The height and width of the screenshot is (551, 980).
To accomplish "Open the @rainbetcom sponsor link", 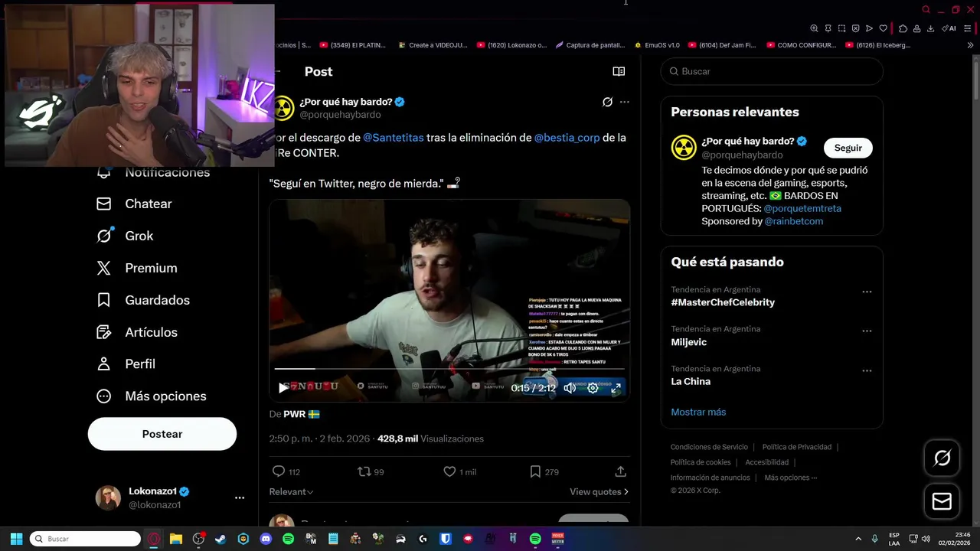I will click(x=794, y=221).
